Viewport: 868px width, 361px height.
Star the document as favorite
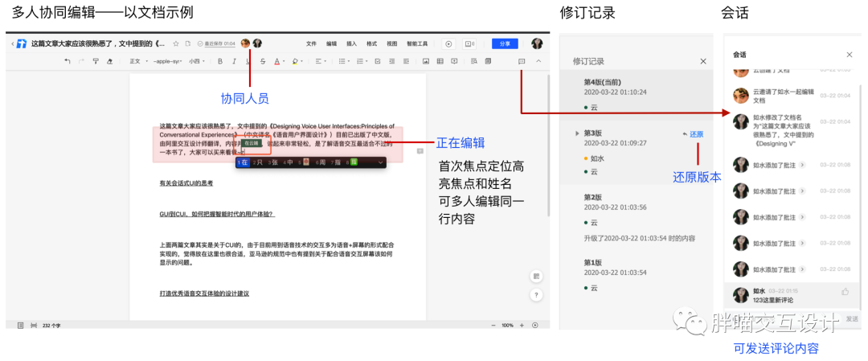[x=176, y=43]
